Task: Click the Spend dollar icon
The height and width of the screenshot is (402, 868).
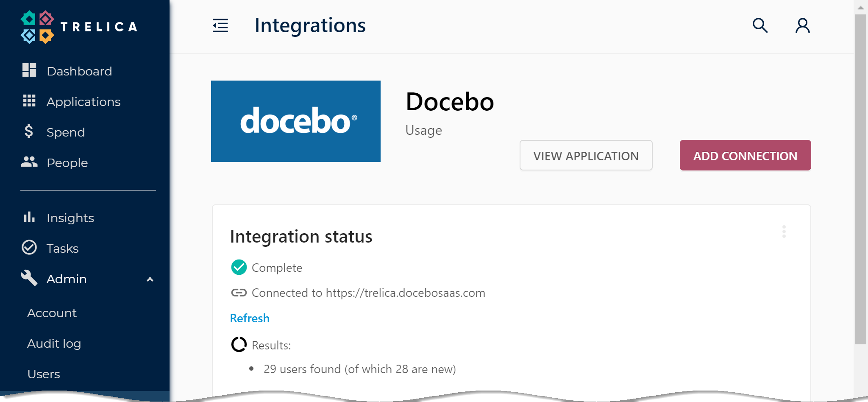Action: pyautogui.click(x=29, y=131)
